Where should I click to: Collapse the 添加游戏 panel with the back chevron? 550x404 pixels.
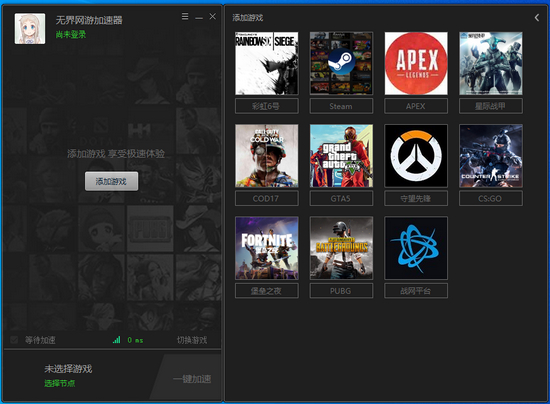(537, 18)
